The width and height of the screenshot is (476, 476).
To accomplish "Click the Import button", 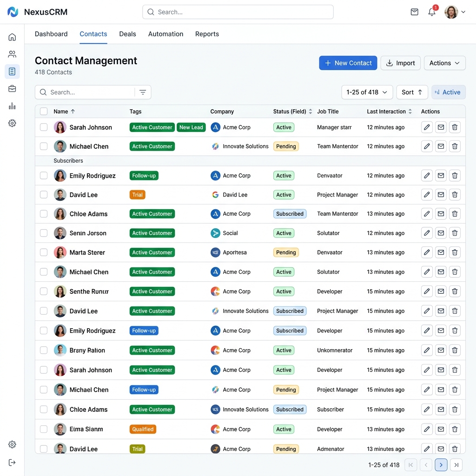I will tap(400, 63).
